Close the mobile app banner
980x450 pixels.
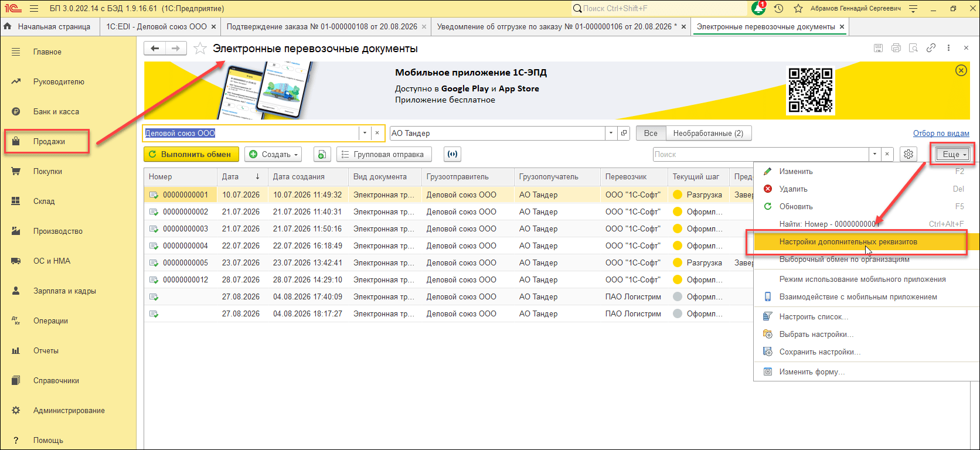(x=961, y=70)
